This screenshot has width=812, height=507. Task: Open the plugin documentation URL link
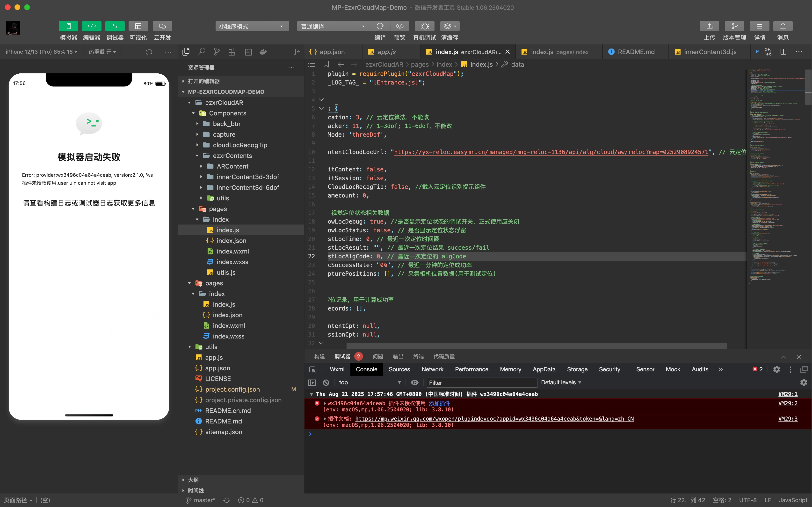(x=494, y=419)
